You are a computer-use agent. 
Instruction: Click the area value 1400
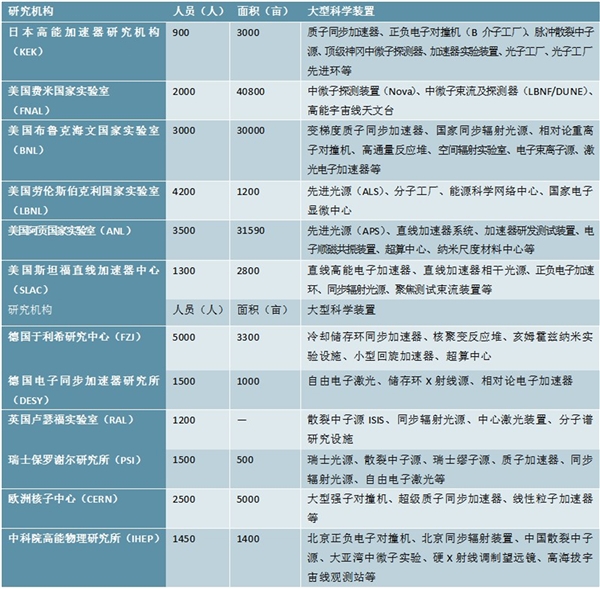(x=248, y=538)
